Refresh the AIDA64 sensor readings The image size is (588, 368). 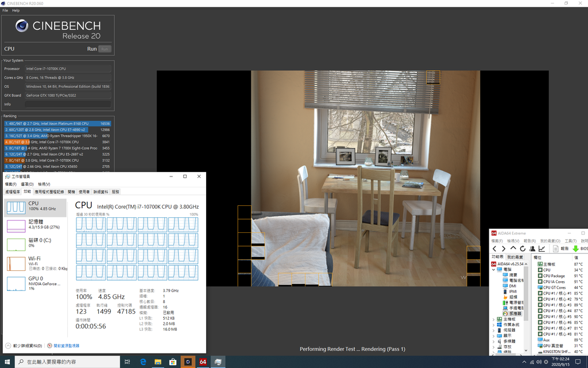[x=523, y=248]
